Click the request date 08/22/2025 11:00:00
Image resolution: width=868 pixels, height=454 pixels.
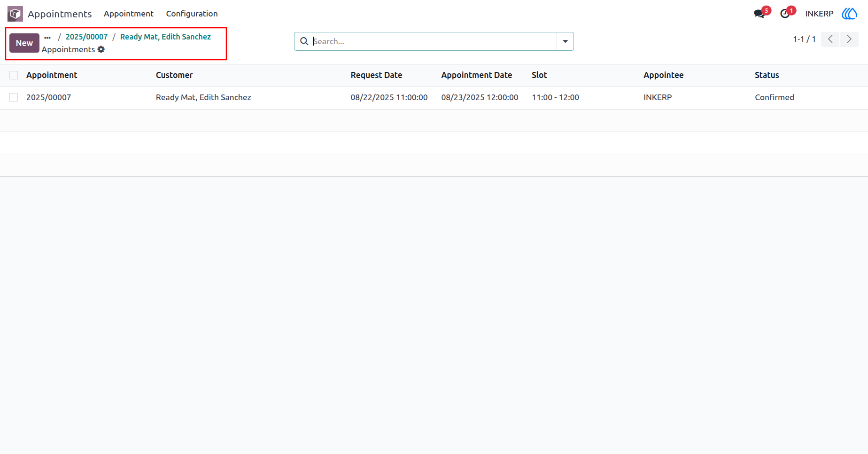click(389, 97)
